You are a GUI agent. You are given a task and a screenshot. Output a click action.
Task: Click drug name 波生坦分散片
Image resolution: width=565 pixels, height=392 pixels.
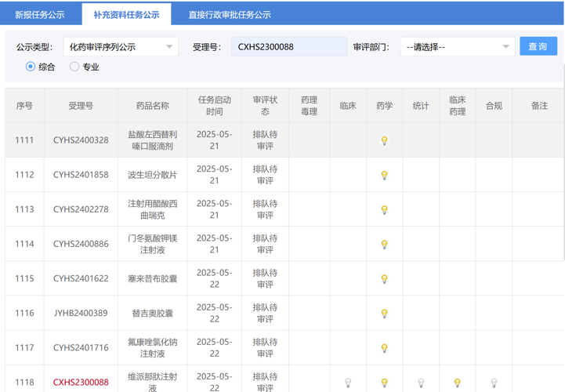(153, 175)
